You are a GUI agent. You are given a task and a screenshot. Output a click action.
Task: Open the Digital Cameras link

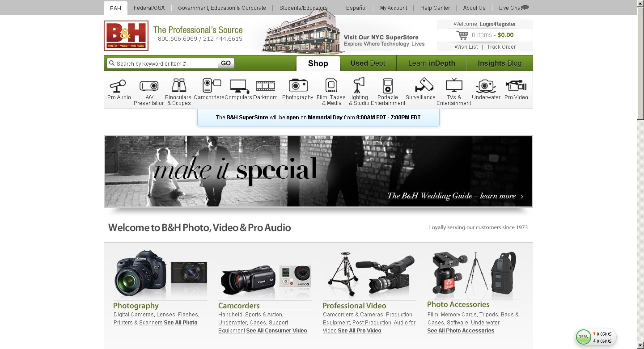(x=134, y=315)
